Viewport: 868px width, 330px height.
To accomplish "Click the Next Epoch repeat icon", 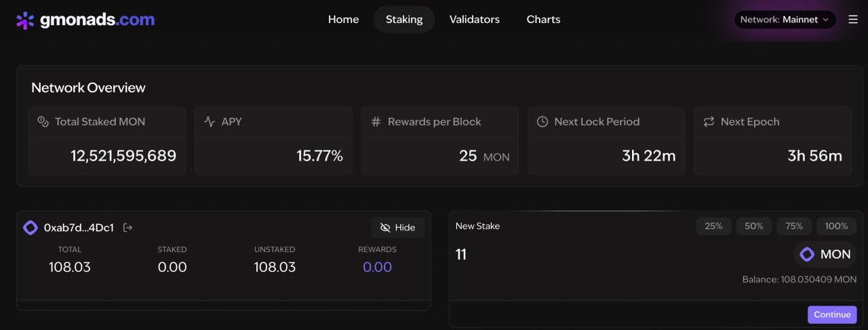I will [709, 122].
